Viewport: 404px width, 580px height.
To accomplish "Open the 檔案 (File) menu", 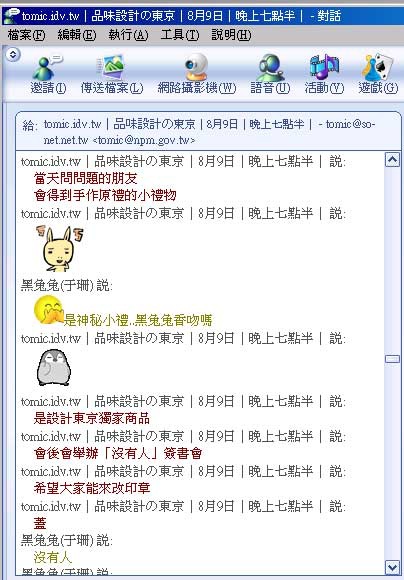I will (x=26, y=35).
